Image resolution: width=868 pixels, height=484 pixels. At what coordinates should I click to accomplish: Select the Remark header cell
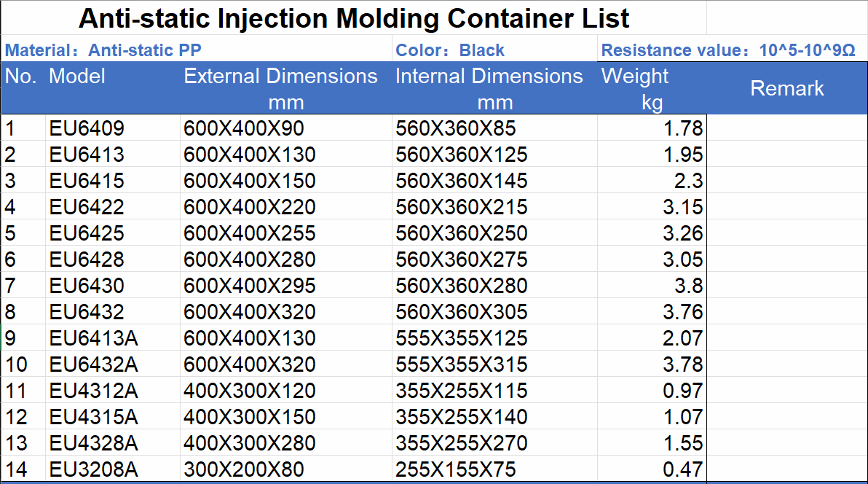787,88
